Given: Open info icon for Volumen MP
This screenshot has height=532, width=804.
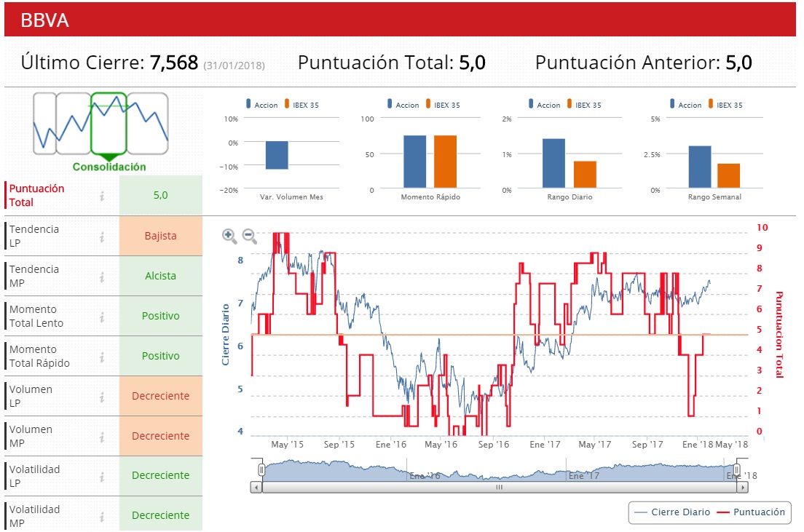Looking at the screenshot, I should point(102,437).
